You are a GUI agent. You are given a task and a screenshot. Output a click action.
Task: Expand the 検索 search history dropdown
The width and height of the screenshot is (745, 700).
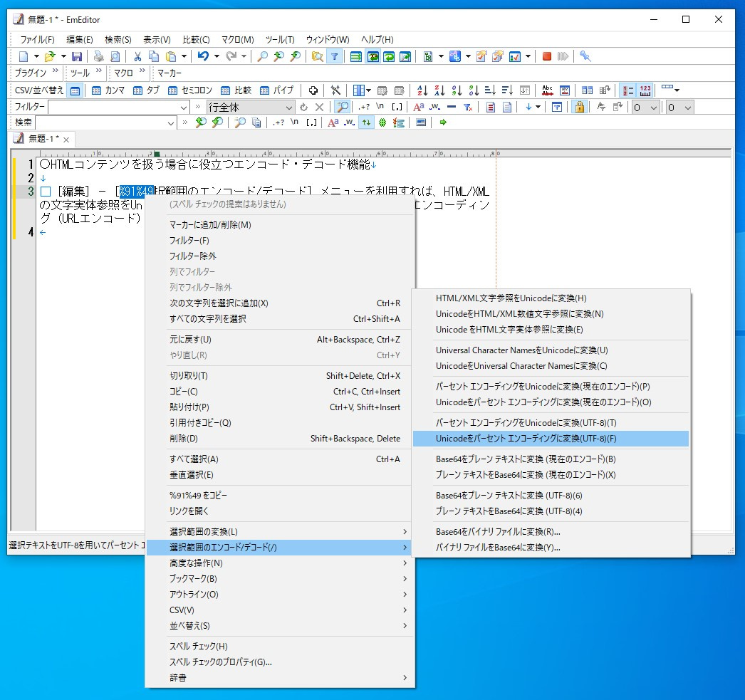click(x=171, y=122)
